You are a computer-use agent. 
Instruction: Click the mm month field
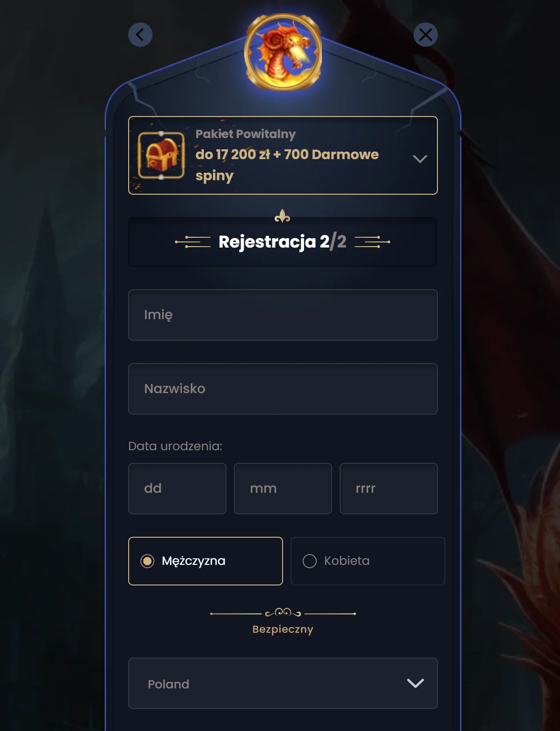point(283,489)
